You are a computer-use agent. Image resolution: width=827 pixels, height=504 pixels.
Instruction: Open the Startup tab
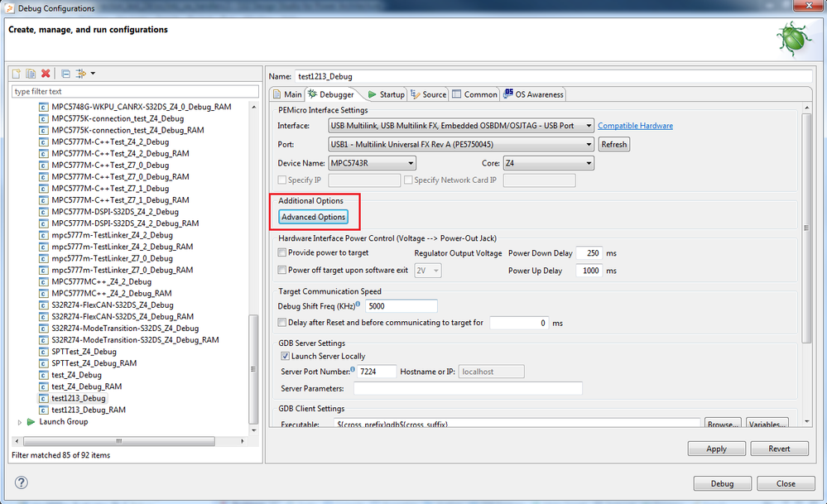click(386, 94)
